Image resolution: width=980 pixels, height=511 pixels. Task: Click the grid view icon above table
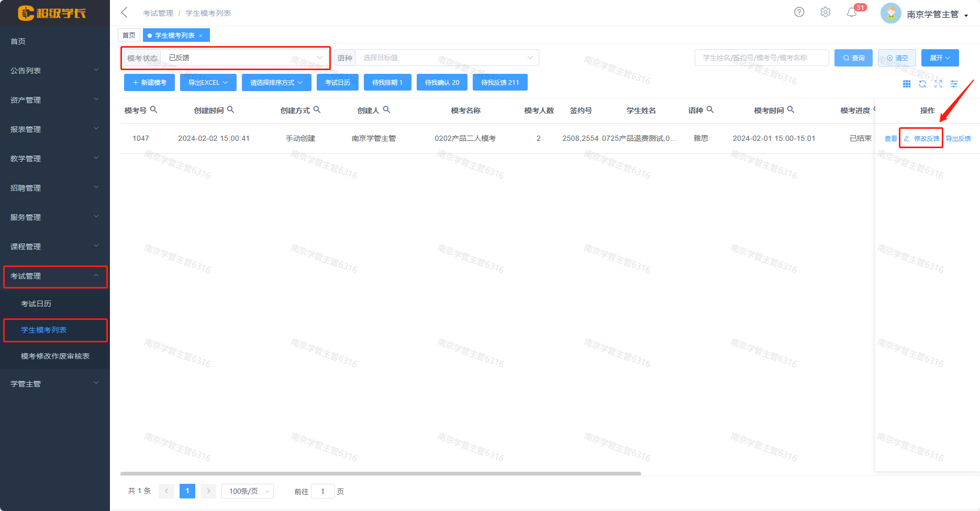(x=907, y=84)
